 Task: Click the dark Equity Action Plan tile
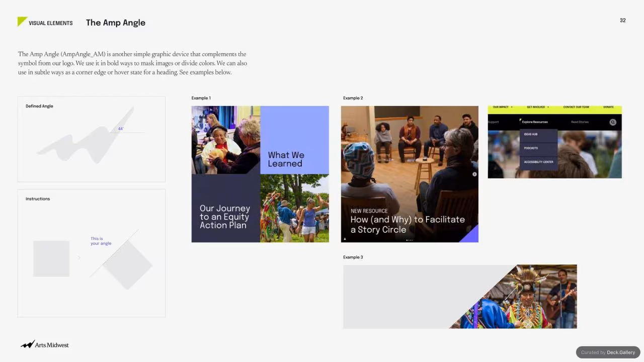(x=226, y=208)
